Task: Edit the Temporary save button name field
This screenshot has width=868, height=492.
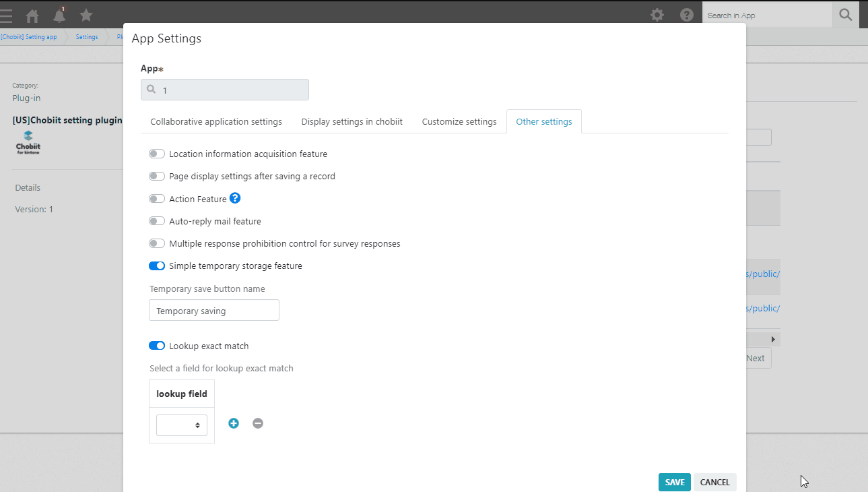Action: click(x=214, y=311)
